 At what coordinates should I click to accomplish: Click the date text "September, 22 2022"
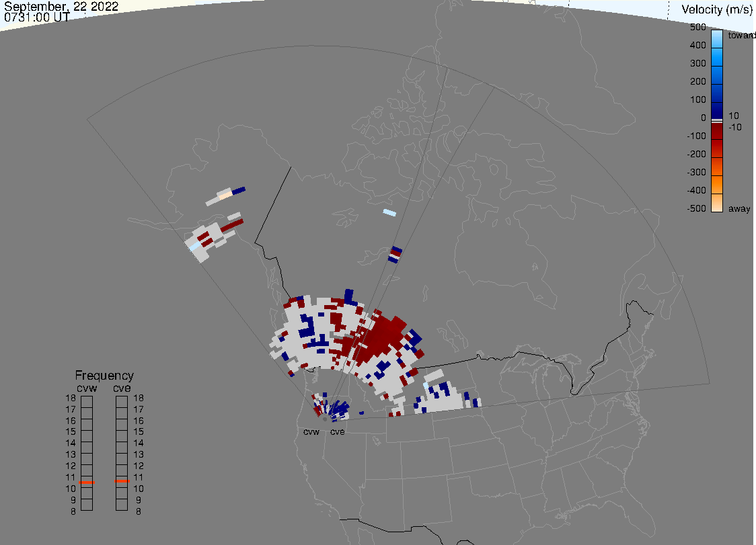pyautogui.click(x=61, y=6)
